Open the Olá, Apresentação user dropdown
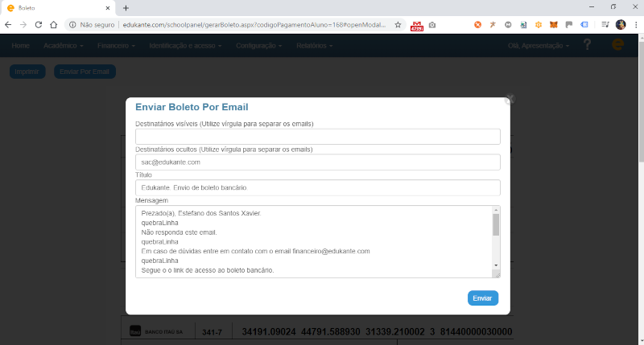Viewport: 644px width, 345px height. coord(539,46)
